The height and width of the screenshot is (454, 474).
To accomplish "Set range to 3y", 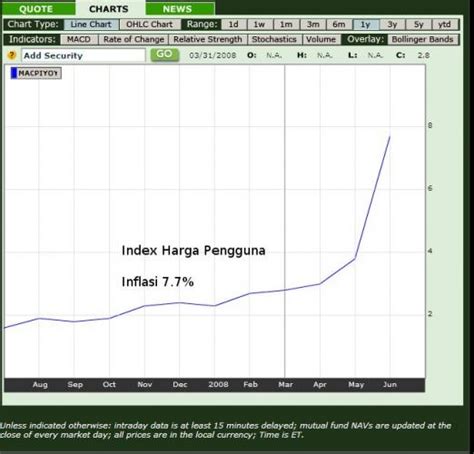I will [392, 24].
